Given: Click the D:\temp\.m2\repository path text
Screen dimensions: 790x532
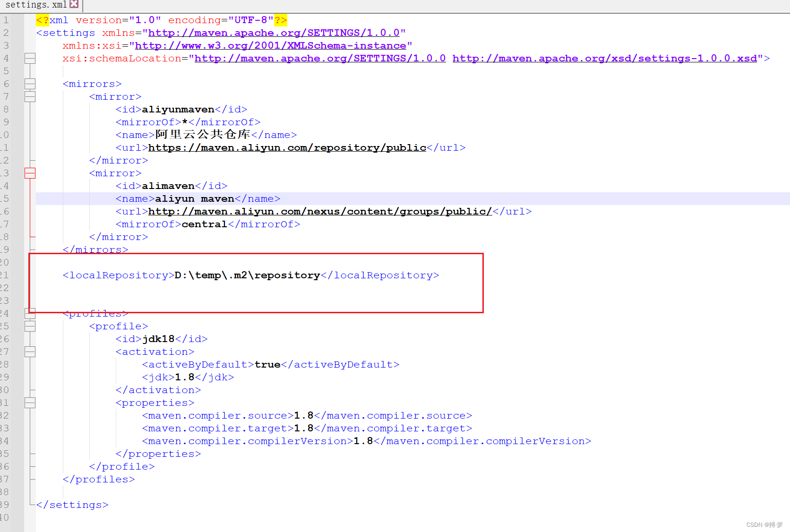Looking at the screenshot, I should coord(248,275).
